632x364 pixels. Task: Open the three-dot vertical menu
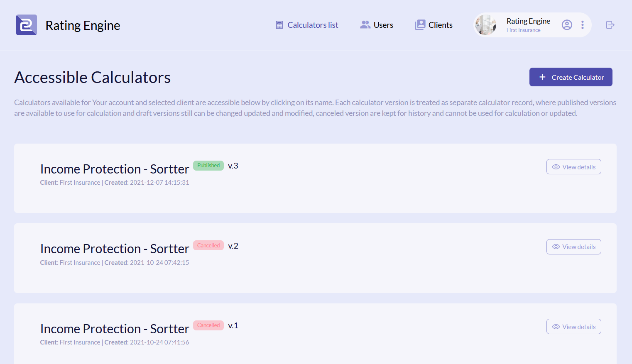pyautogui.click(x=583, y=25)
